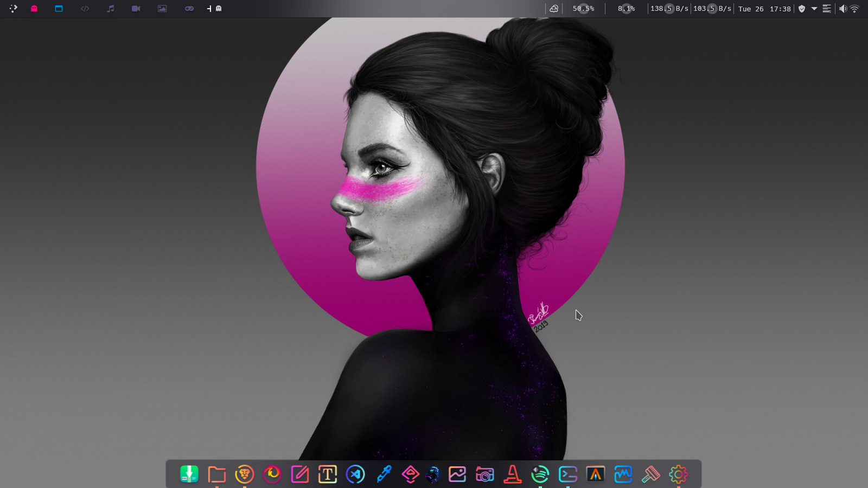Open the Wi-Fi network icon

tap(854, 9)
